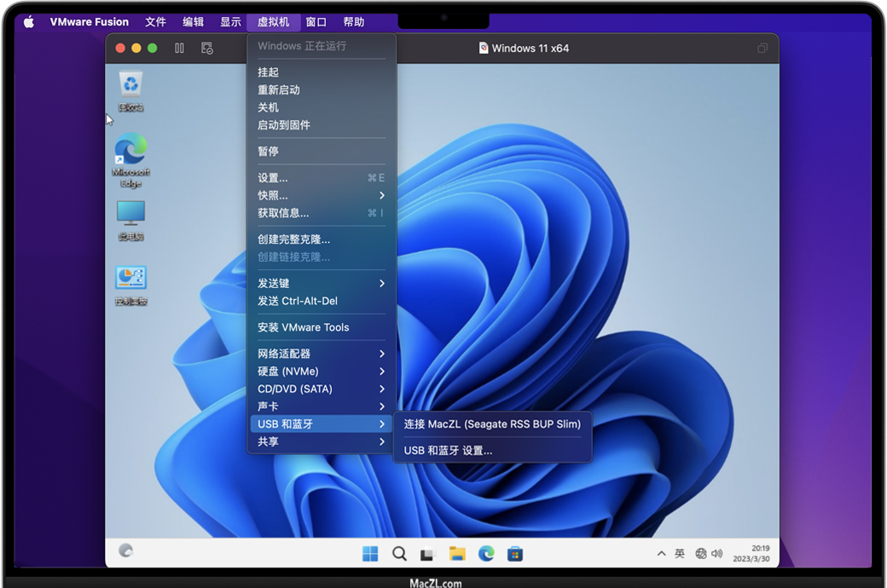887x588 pixels.
Task: Choose 挂起 from the virtual machine menu
Action: click(269, 72)
